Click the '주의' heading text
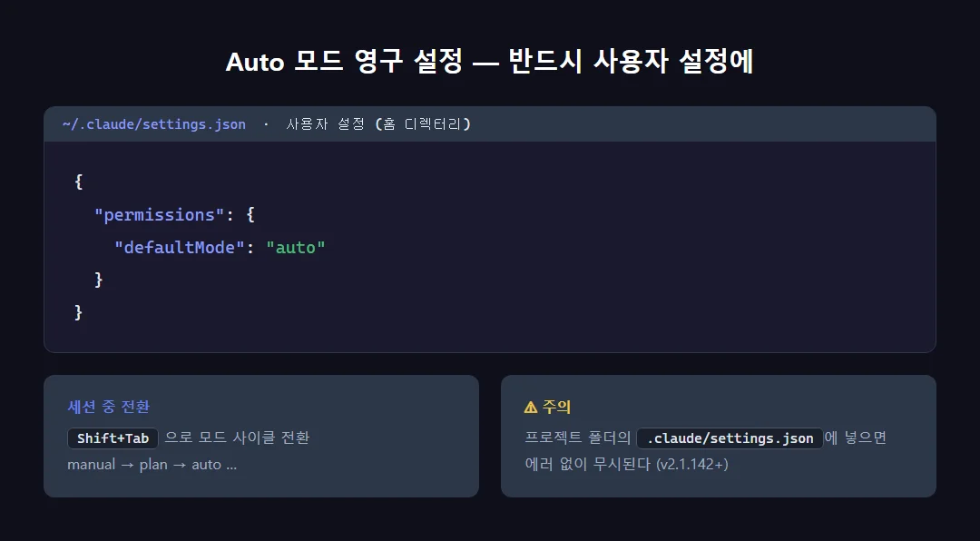The image size is (980, 541). tap(557, 408)
